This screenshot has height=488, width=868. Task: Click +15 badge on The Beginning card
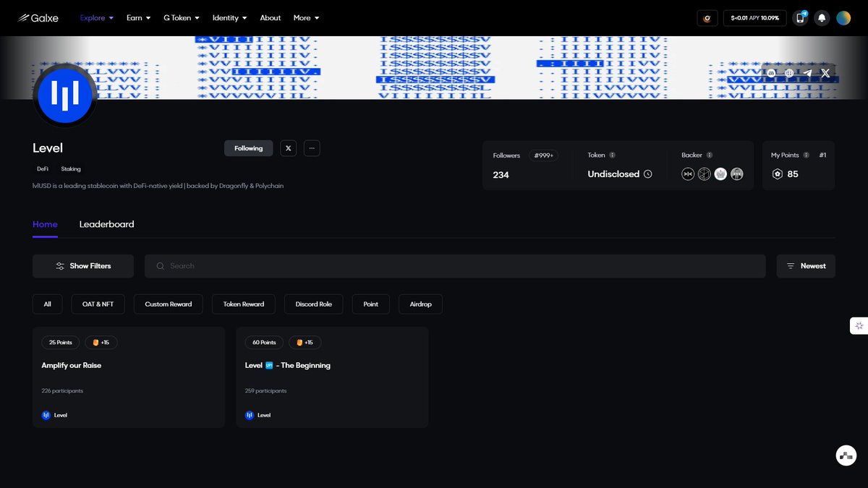pyautogui.click(x=305, y=343)
